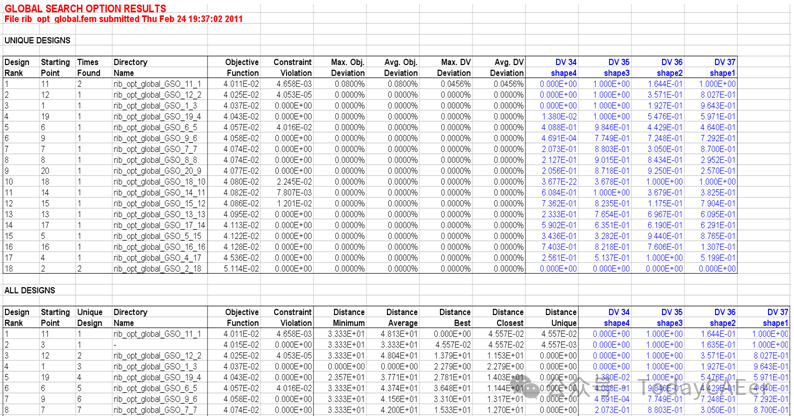The width and height of the screenshot is (794, 419).
Task: Select directory cell rib_opt_global_GSO_2_18
Action: point(157,269)
